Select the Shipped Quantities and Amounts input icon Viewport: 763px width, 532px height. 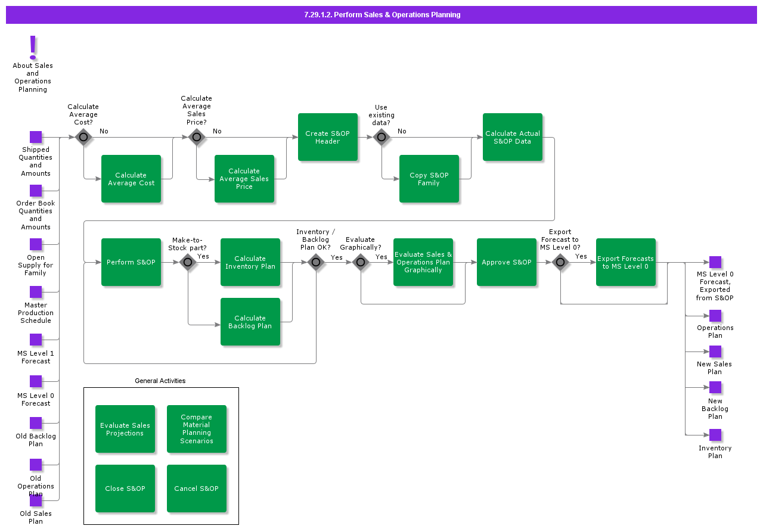coord(36,137)
